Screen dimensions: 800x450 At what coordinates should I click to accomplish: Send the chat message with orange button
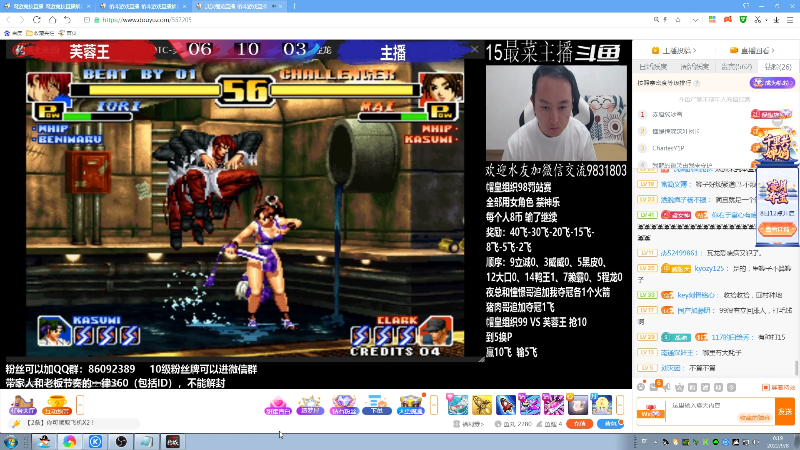[785, 411]
